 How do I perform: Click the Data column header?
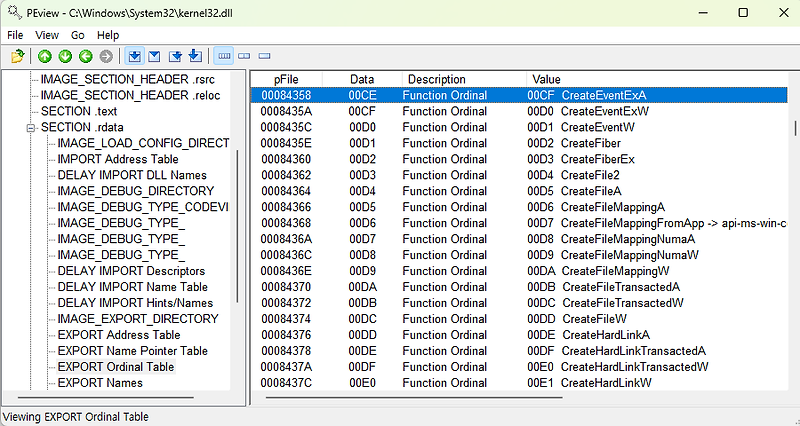[362, 80]
